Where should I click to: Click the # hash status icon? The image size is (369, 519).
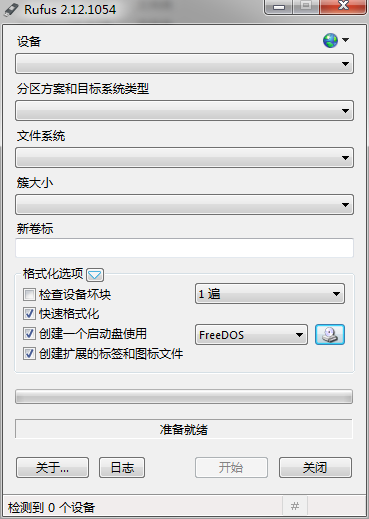295,506
